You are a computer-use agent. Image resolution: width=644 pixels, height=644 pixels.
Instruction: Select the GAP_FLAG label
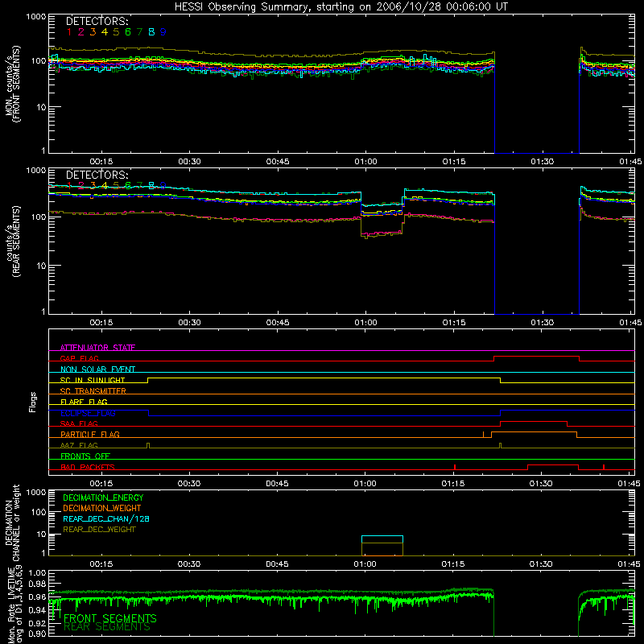tap(79, 358)
